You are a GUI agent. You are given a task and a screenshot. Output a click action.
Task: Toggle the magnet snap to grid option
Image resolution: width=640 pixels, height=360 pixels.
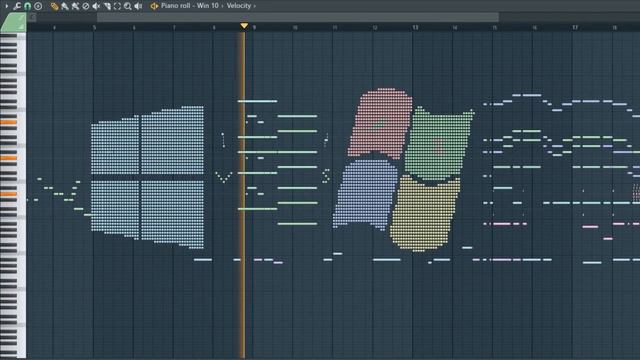27,6
